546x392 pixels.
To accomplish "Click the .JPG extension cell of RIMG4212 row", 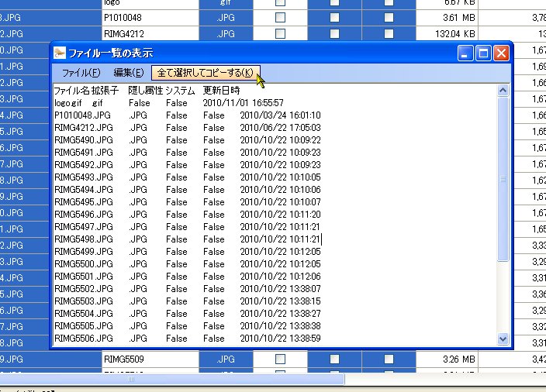I will [x=226, y=34].
